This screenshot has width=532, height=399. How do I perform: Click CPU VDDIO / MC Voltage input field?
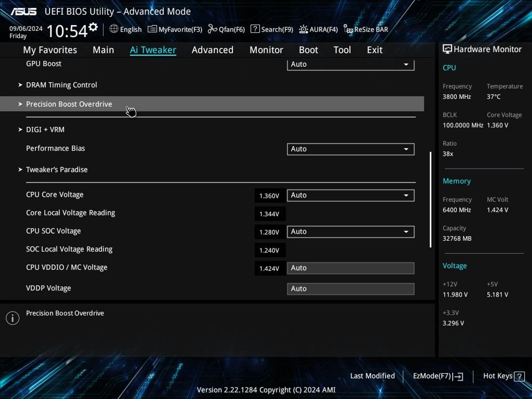[351, 268]
